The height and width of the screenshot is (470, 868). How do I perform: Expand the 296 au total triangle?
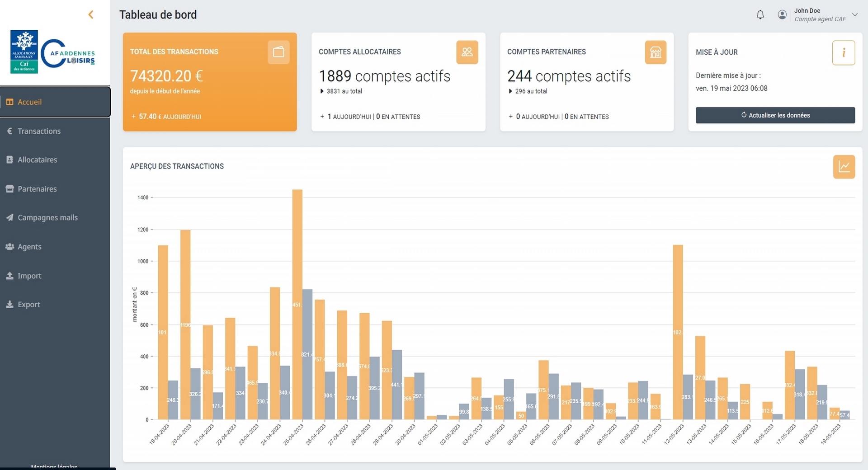coord(510,91)
